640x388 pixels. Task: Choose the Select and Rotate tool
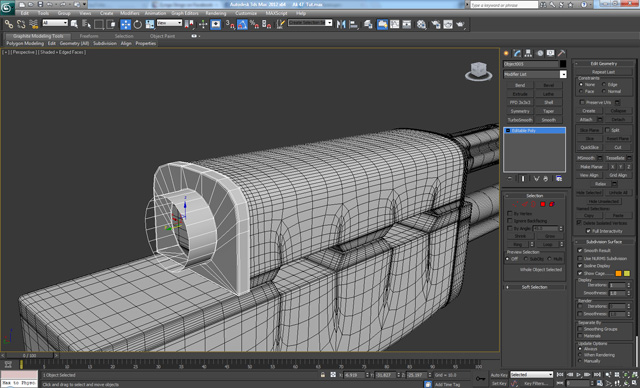(138, 24)
